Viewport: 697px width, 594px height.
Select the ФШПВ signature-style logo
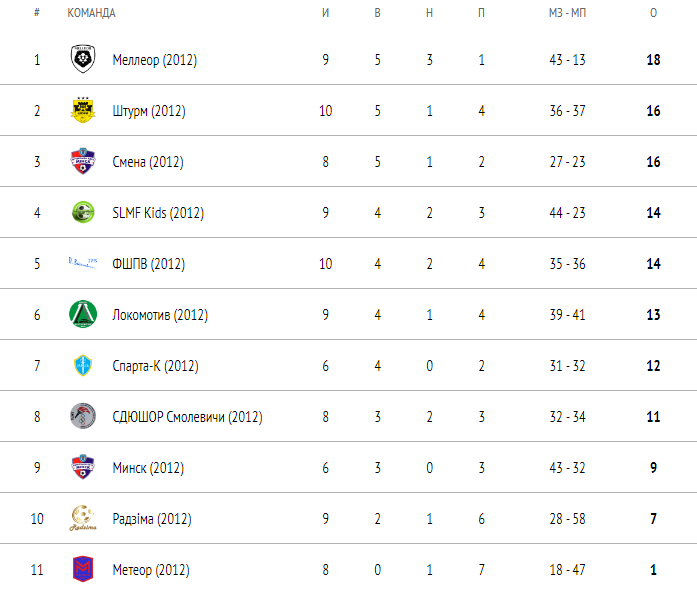[83, 263]
